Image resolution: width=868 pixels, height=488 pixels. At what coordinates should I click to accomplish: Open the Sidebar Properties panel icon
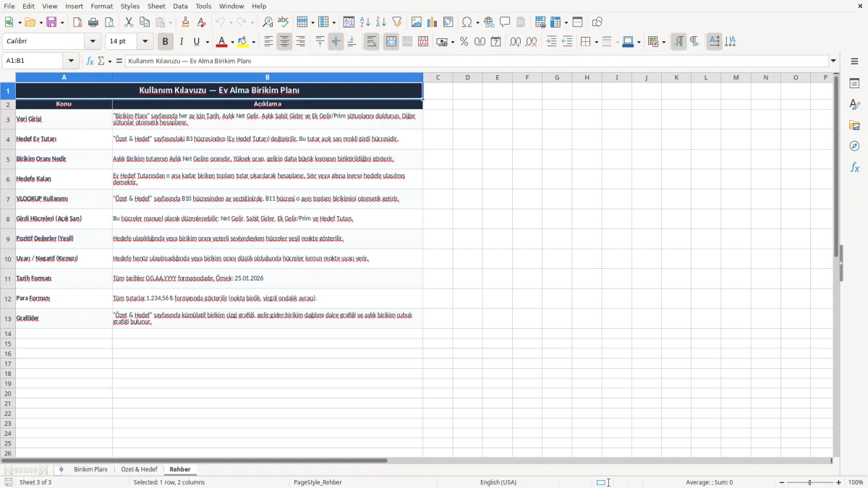pyautogui.click(x=854, y=84)
